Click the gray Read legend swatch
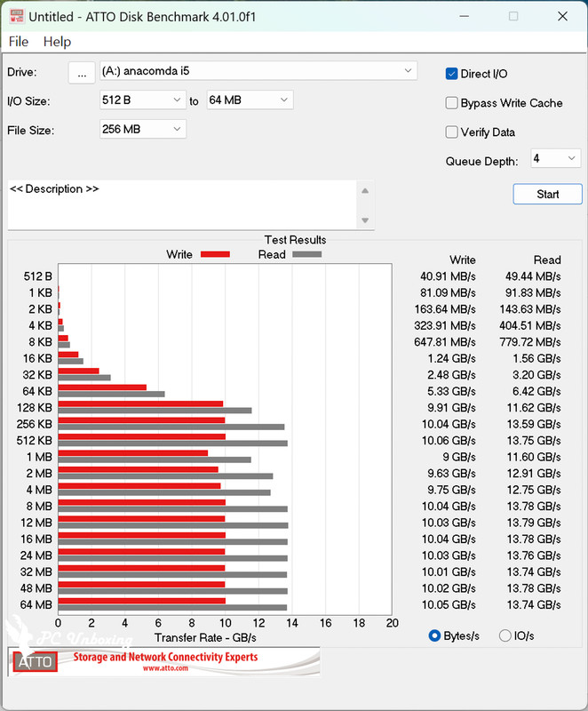 click(x=306, y=254)
